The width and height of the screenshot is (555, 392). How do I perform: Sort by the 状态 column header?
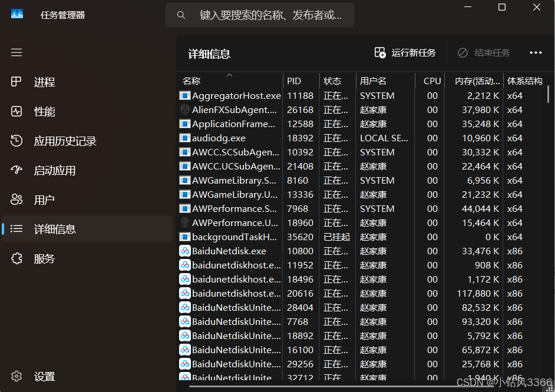[338, 81]
